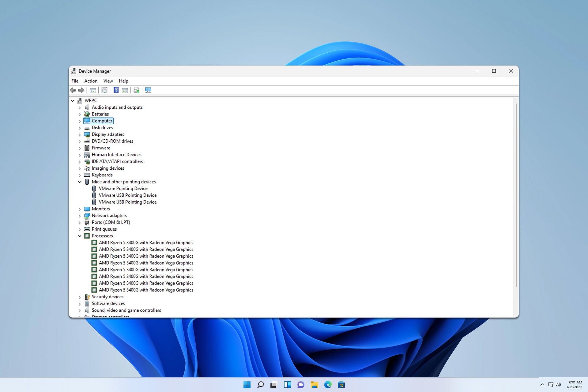Collapse the Processors category
This screenshot has height=392, width=588.
(80, 236)
